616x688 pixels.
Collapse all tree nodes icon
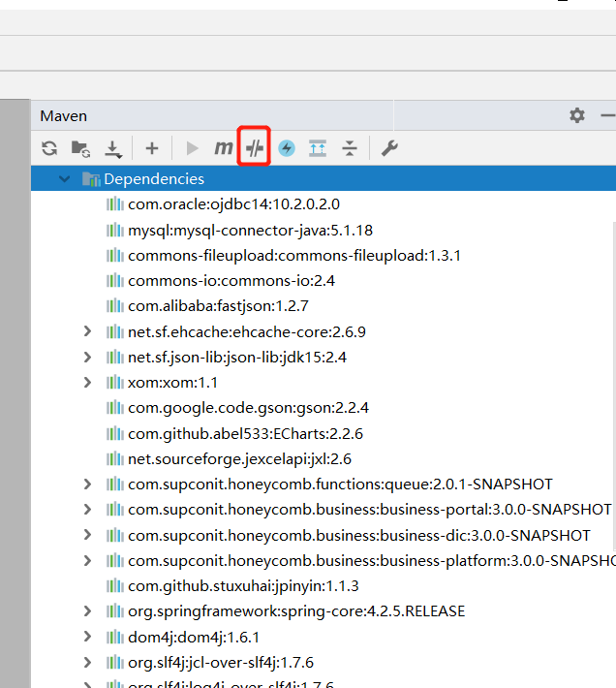[x=350, y=148]
